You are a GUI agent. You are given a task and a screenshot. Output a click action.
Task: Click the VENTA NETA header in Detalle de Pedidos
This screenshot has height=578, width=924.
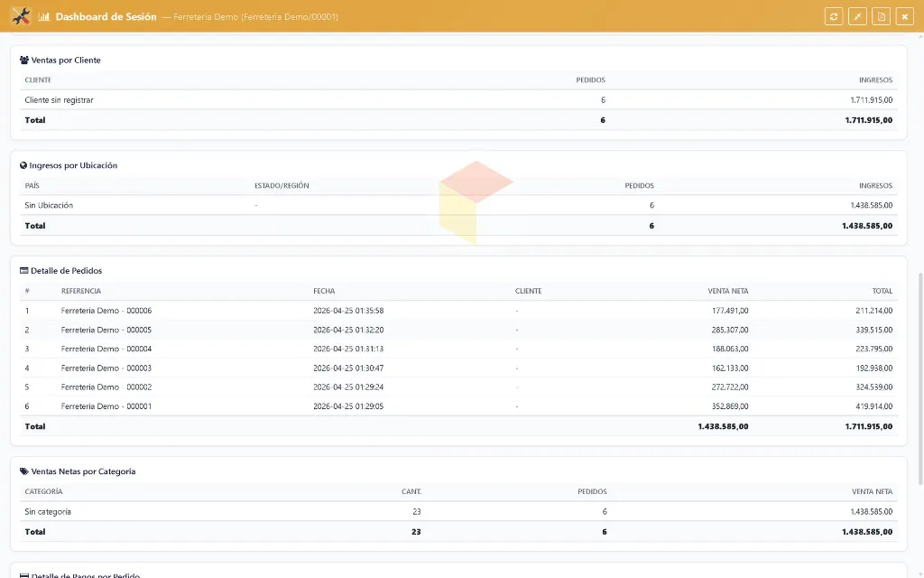pos(728,292)
